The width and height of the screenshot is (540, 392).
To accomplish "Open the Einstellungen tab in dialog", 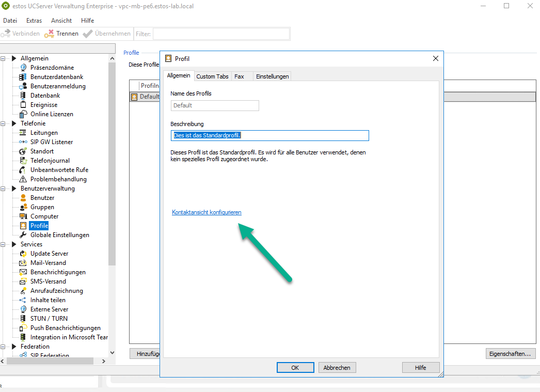I will click(273, 76).
